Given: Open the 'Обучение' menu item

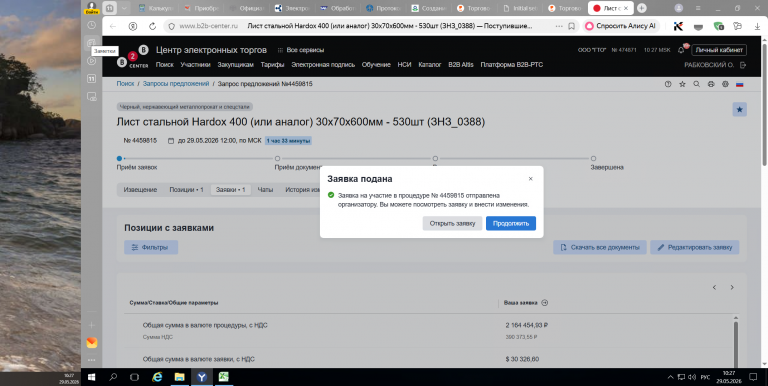Looking at the screenshot, I should (376, 65).
